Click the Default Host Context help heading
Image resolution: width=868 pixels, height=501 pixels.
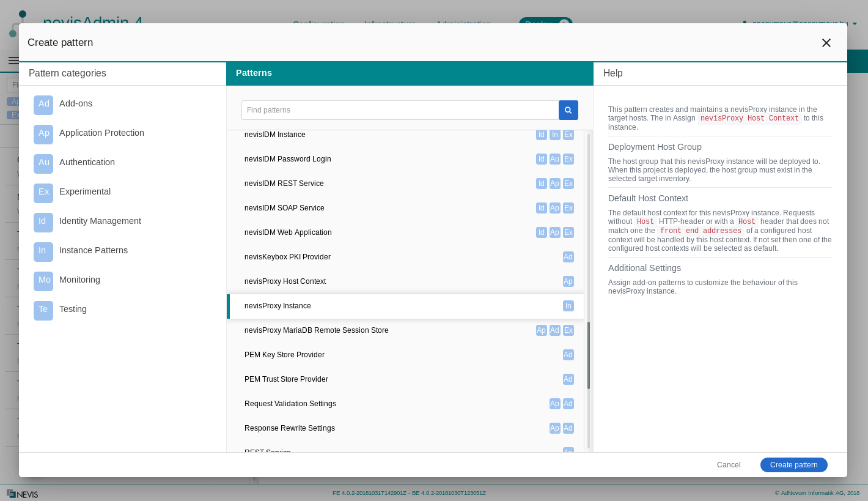[x=649, y=198]
